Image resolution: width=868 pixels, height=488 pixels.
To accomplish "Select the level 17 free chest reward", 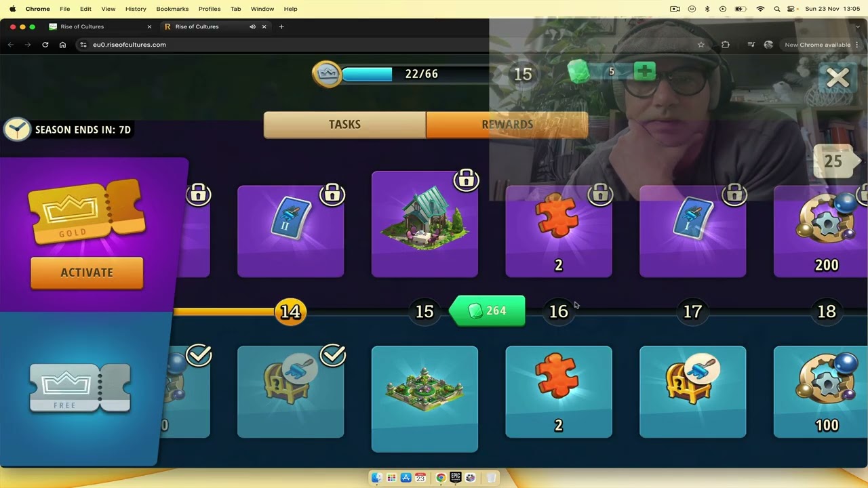I will (x=692, y=392).
